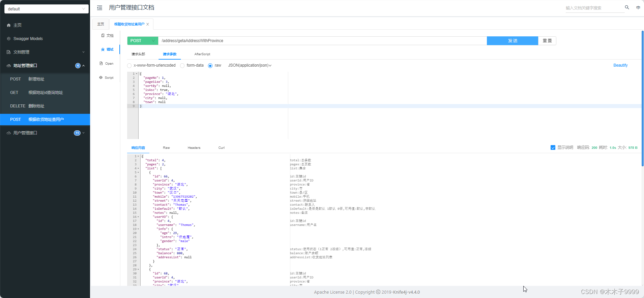Viewport: 644px width, 298px height.
Task: Open the response Raw tab
Action: tap(166, 148)
